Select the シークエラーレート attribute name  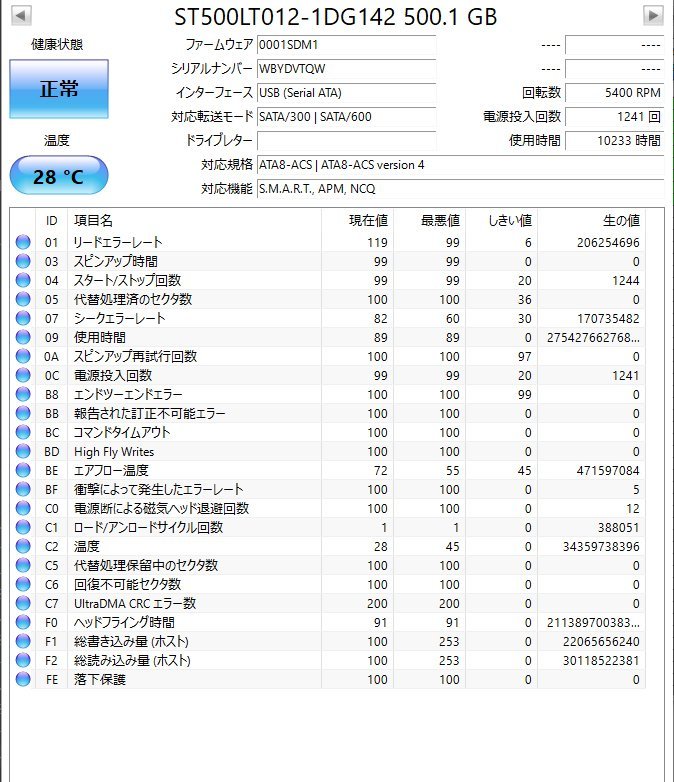119,318
